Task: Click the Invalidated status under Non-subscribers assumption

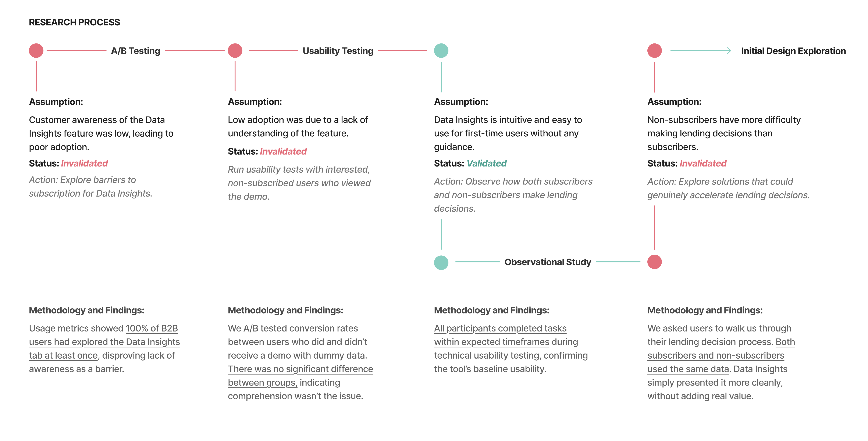Action: pos(703,163)
